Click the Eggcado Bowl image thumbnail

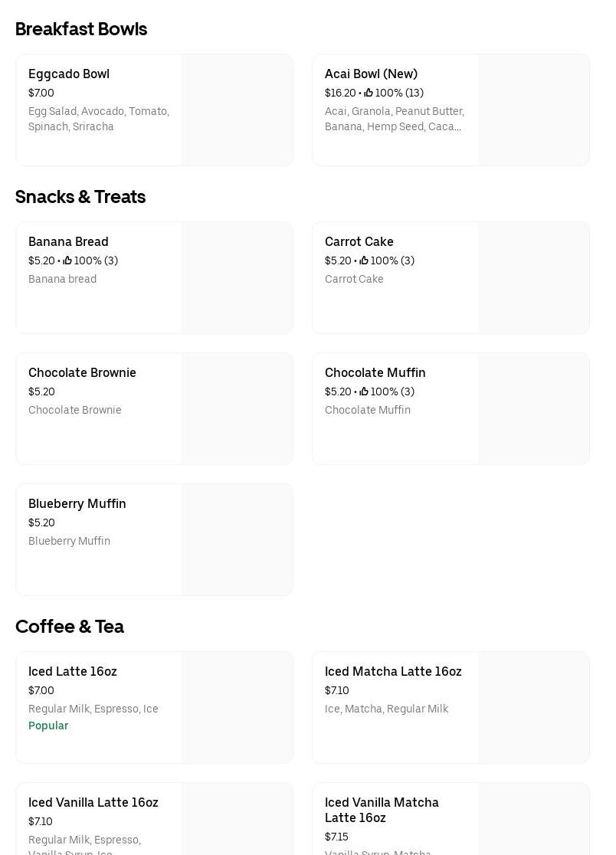point(238,110)
